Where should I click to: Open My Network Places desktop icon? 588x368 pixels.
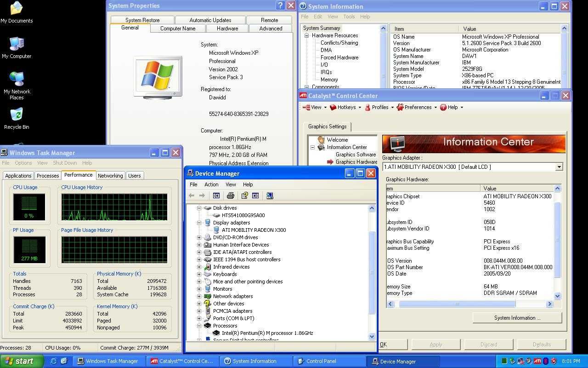tap(17, 86)
